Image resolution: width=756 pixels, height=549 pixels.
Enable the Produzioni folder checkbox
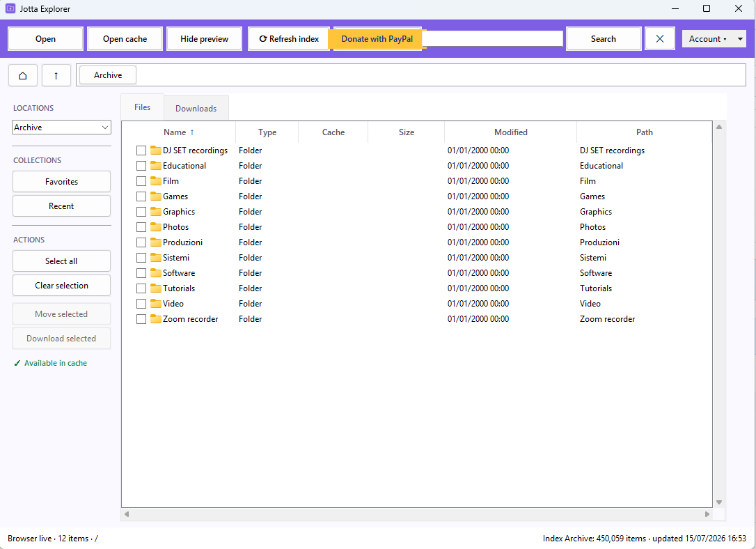click(x=141, y=242)
